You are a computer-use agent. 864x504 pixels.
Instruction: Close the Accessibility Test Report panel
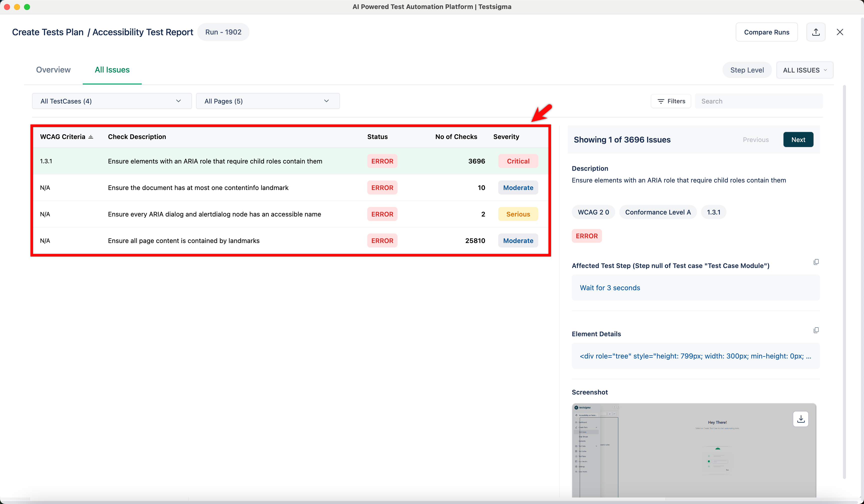tap(840, 32)
